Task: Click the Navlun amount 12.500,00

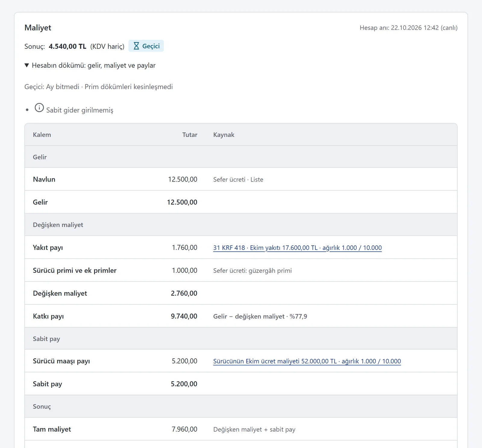Action: pyautogui.click(x=183, y=179)
